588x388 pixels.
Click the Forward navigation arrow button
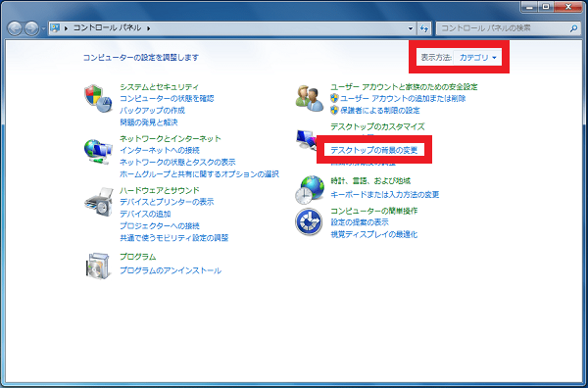(31, 28)
